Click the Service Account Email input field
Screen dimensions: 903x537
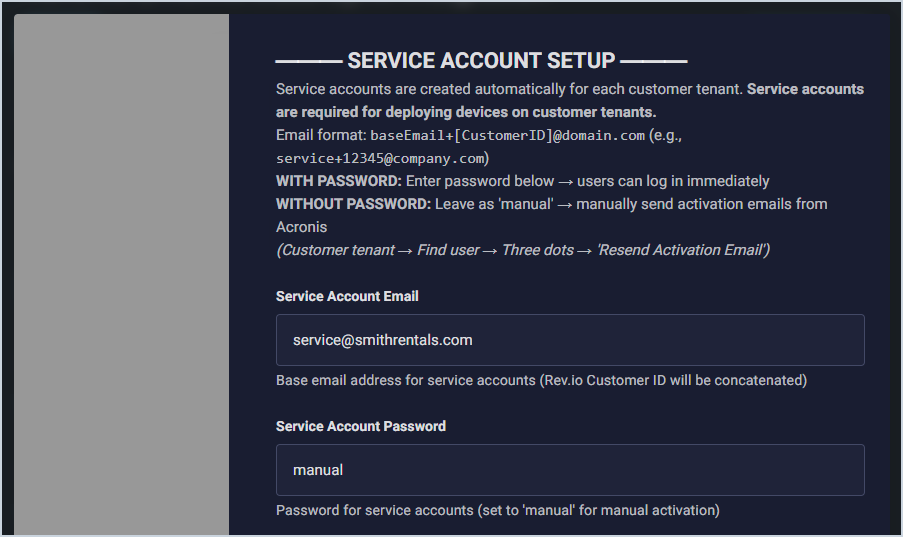point(570,340)
